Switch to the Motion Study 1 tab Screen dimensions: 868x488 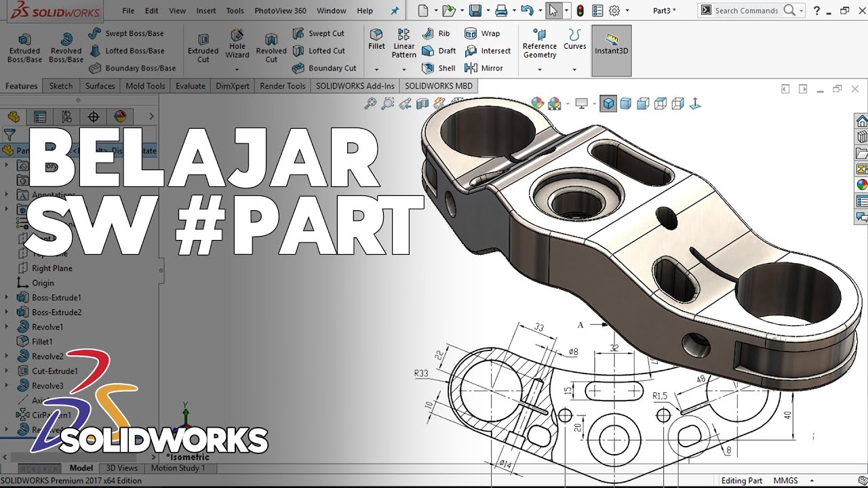coord(178,468)
